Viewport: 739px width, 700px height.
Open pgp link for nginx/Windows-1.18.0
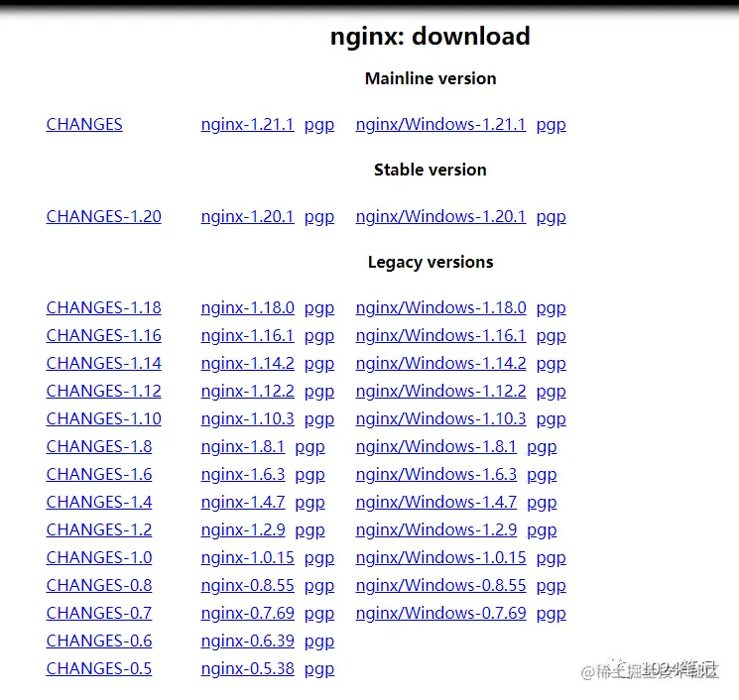(551, 308)
